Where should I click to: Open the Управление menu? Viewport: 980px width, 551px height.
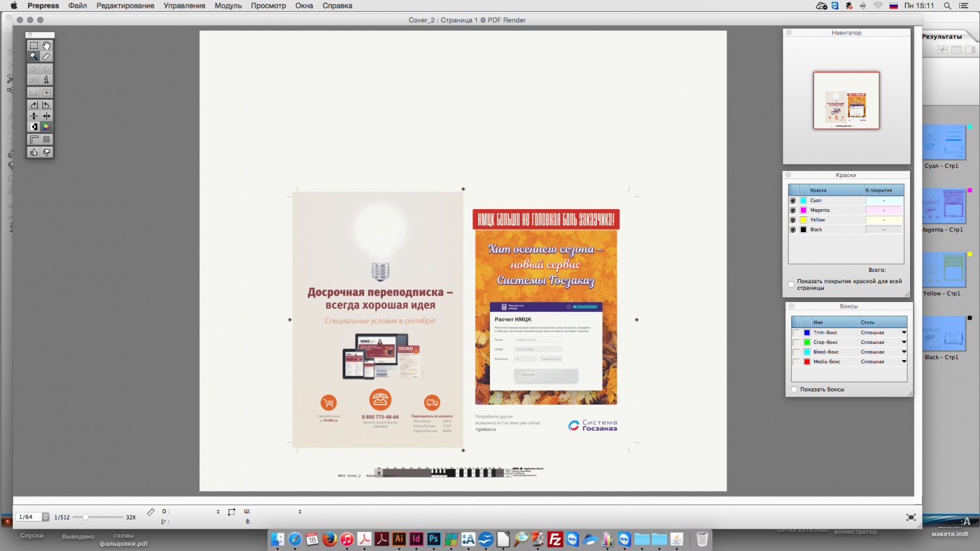click(184, 5)
